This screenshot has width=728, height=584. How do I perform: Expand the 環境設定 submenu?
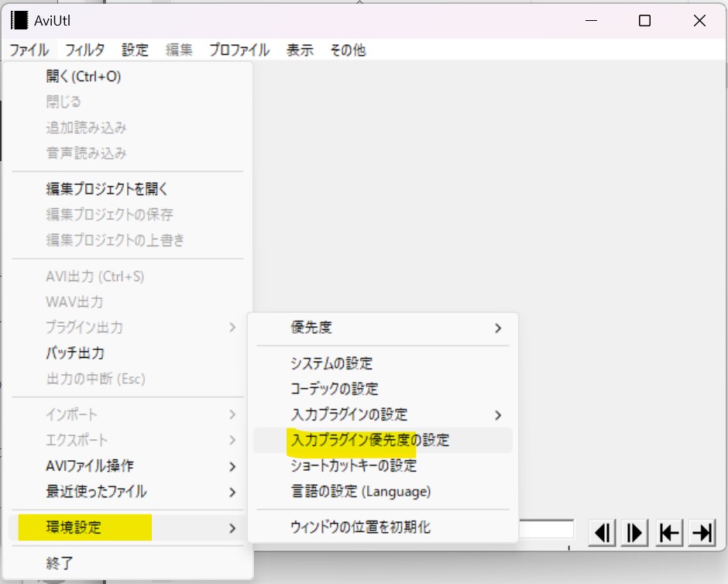128,527
